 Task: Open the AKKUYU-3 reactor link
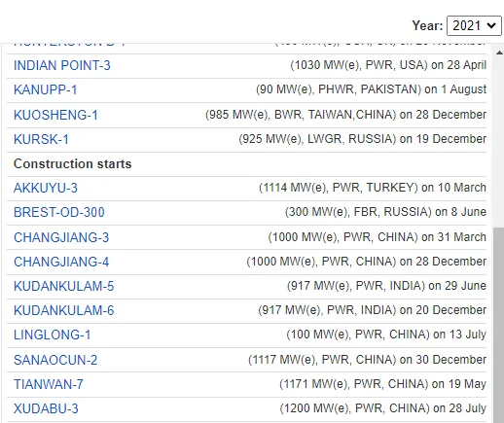46,188
